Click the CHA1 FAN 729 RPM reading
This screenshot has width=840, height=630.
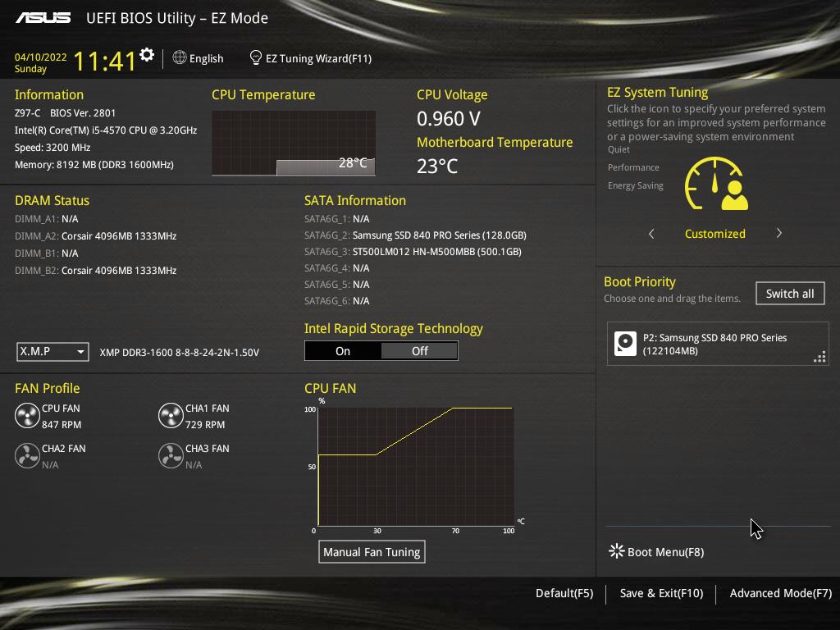pos(205,424)
